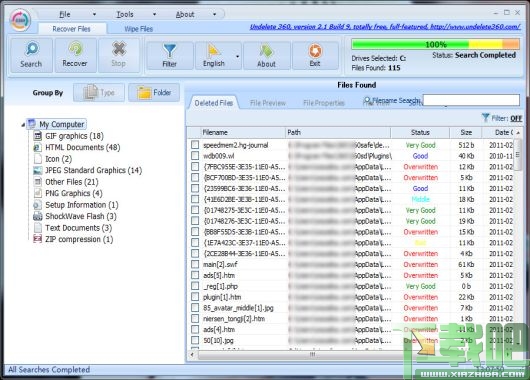
Task: Open the File Properties tab
Action: click(324, 103)
